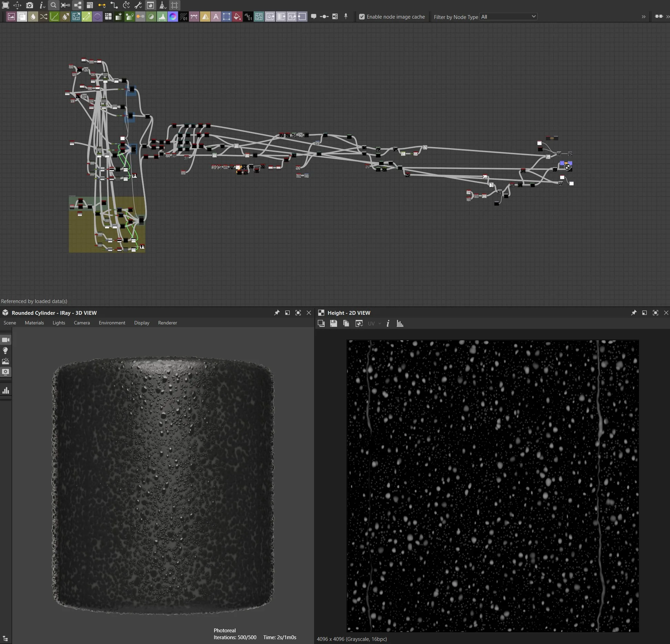Pin the 3D VIEW panel

click(277, 313)
